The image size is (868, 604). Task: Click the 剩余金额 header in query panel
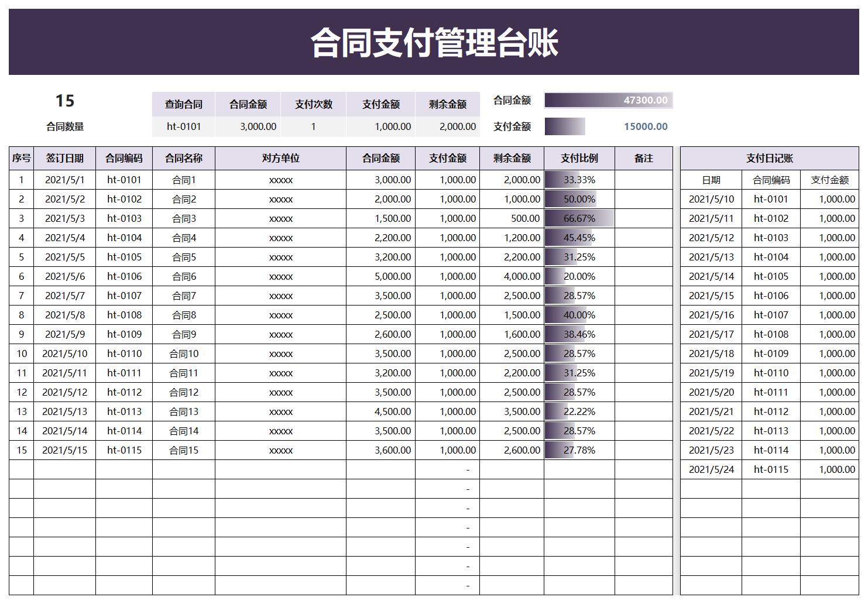click(448, 104)
